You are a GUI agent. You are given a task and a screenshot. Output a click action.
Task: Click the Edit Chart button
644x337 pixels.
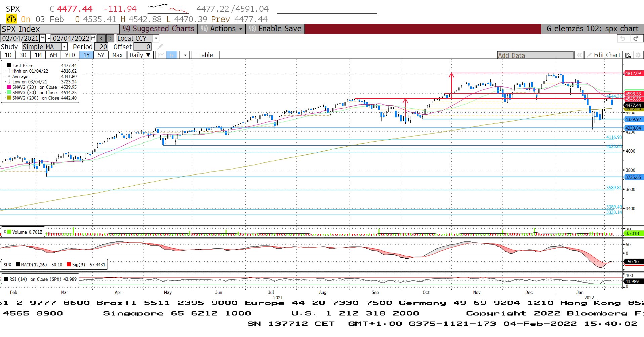click(x=604, y=55)
